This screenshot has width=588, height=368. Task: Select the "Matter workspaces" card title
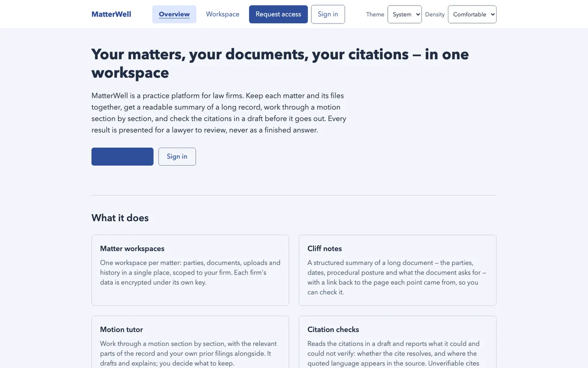[x=132, y=248]
